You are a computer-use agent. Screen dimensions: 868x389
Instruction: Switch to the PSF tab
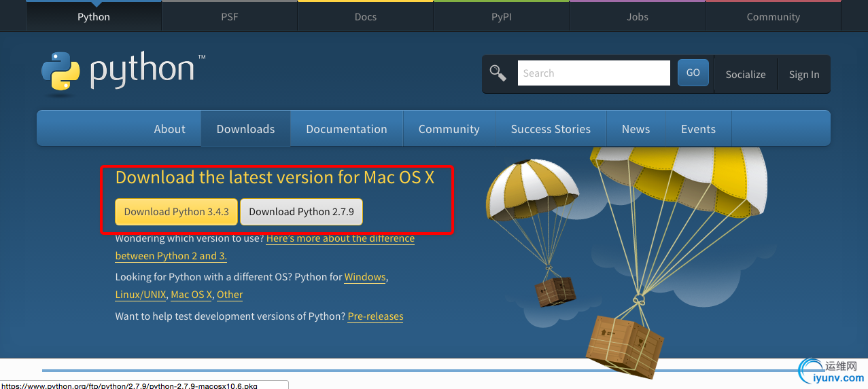(230, 16)
